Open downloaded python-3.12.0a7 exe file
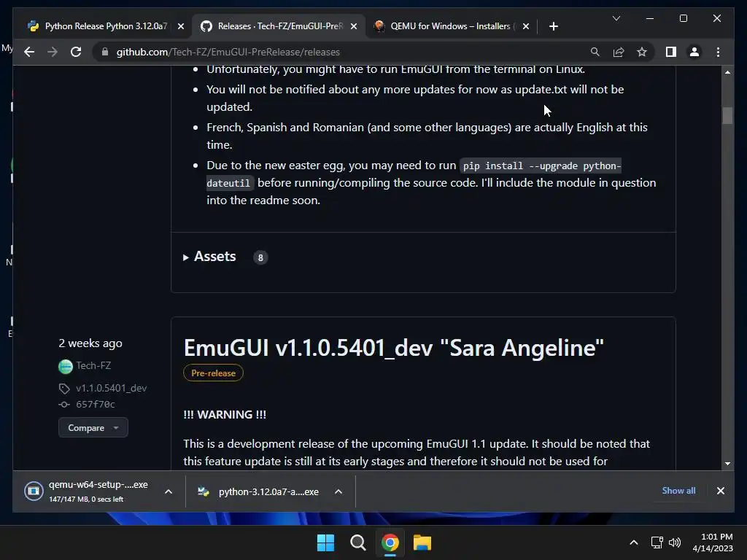Screen dimensions: 747x560 coord(258,491)
